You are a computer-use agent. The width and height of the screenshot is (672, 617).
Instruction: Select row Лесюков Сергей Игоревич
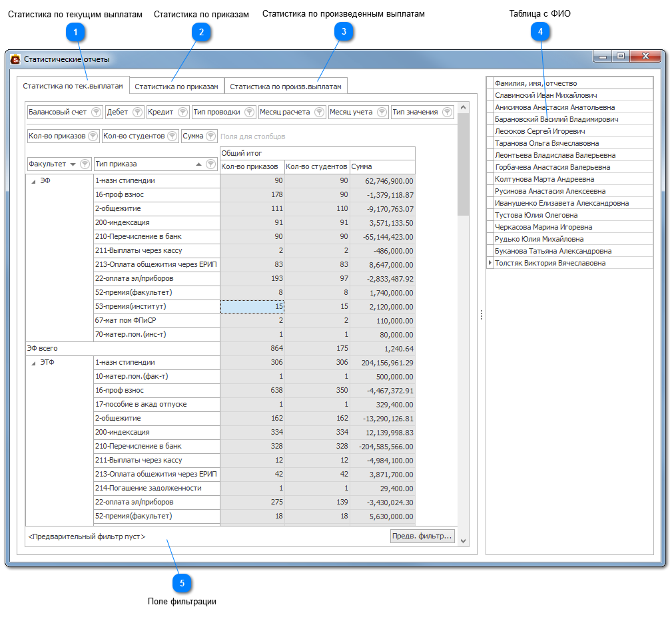point(573,131)
